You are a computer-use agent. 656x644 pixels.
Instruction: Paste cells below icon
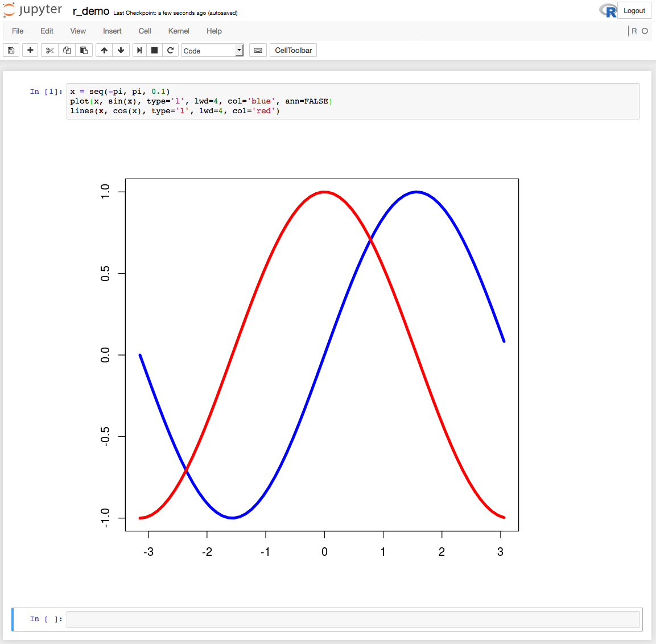(84, 51)
